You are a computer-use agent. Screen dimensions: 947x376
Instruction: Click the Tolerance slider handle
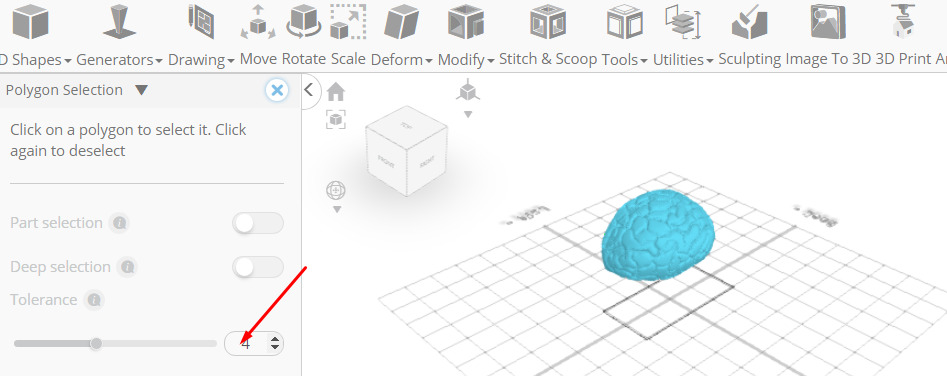pyautogui.click(x=96, y=343)
